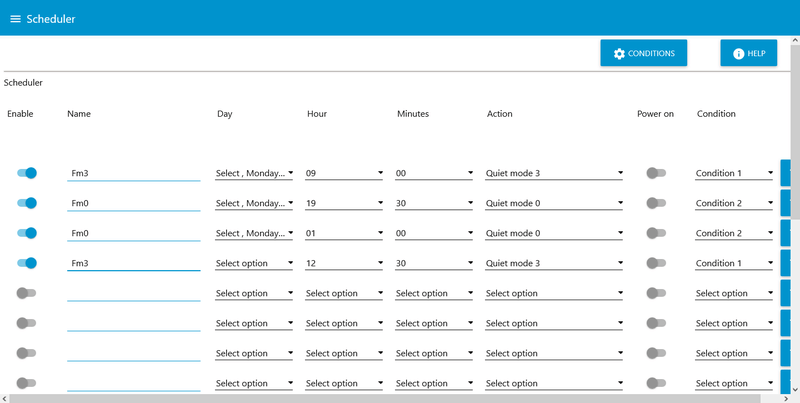Screen dimensions: 800x403
Task: Open the HELP info button
Action: click(x=748, y=53)
